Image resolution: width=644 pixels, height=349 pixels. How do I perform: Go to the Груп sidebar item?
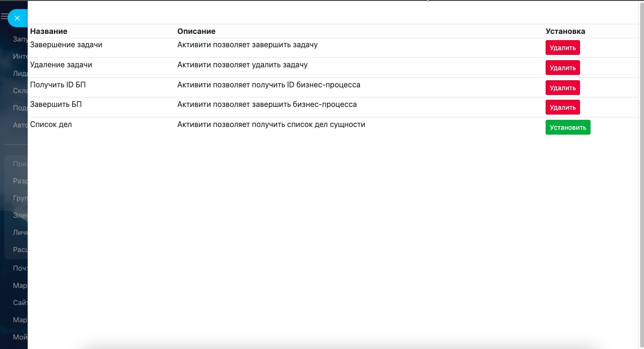(x=20, y=198)
